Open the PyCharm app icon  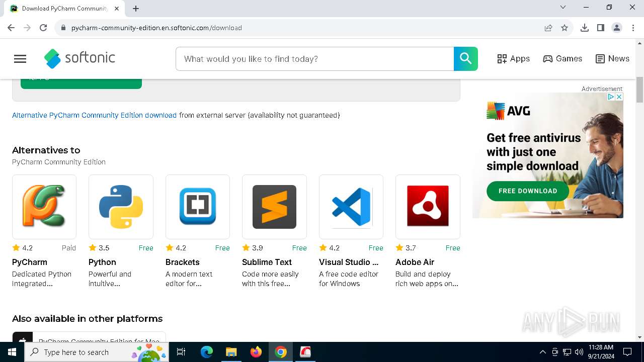(44, 207)
